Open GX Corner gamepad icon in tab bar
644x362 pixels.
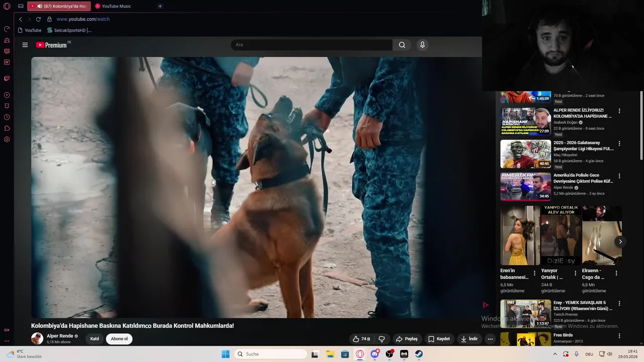coord(21,6)
